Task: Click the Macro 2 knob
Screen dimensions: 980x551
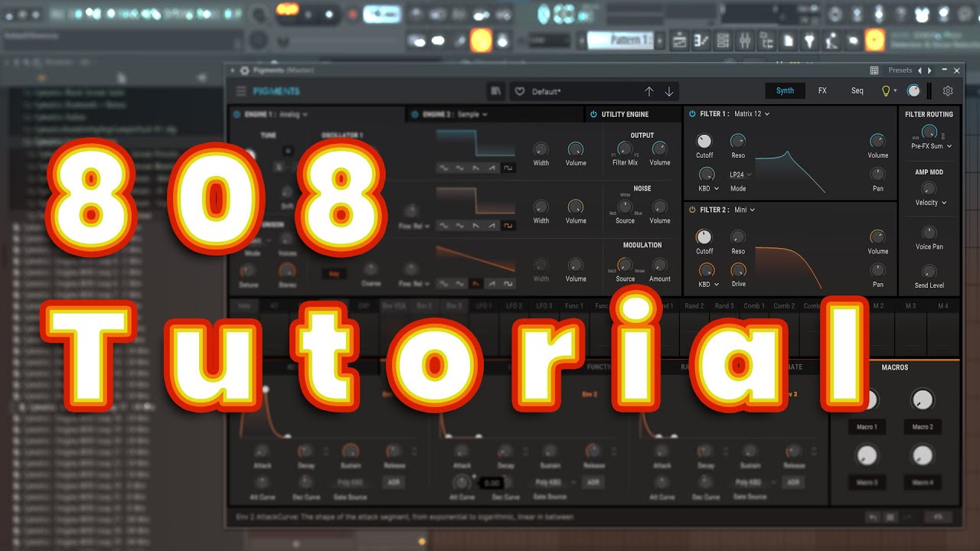Action: pos(923,399)
